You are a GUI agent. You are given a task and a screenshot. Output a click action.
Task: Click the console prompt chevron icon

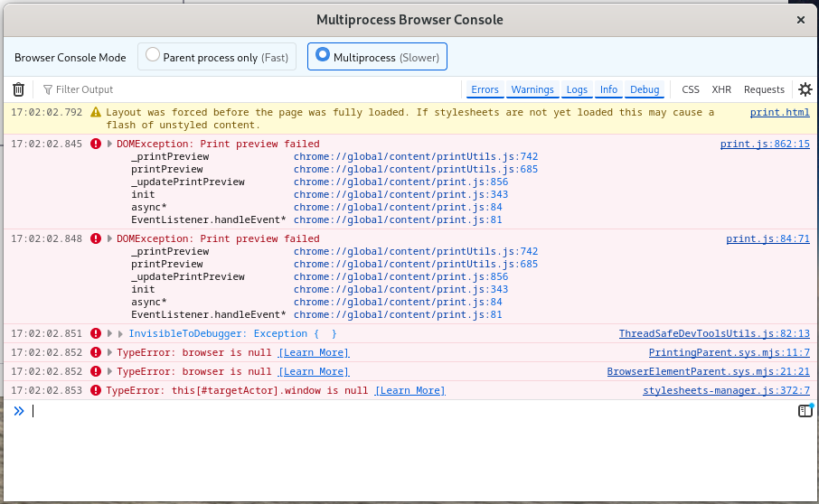click(19, 411)
